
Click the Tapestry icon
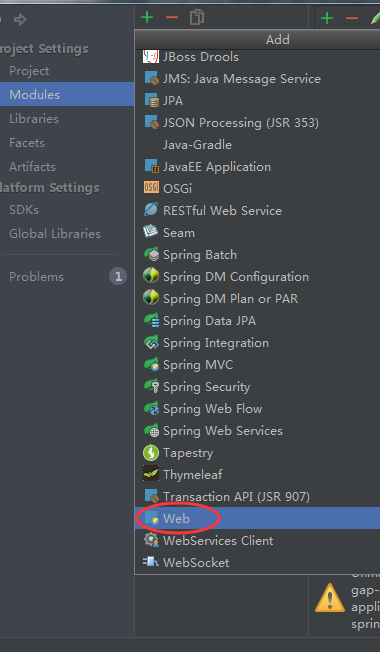[151, 452]
